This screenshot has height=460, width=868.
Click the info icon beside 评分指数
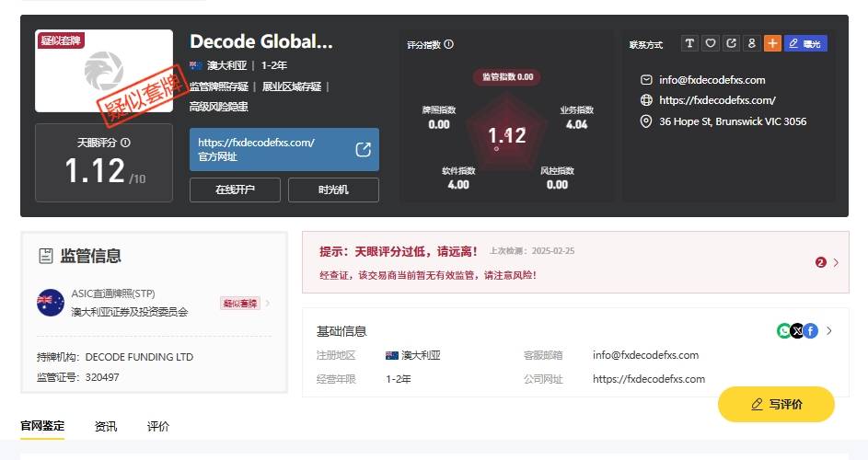449,44
